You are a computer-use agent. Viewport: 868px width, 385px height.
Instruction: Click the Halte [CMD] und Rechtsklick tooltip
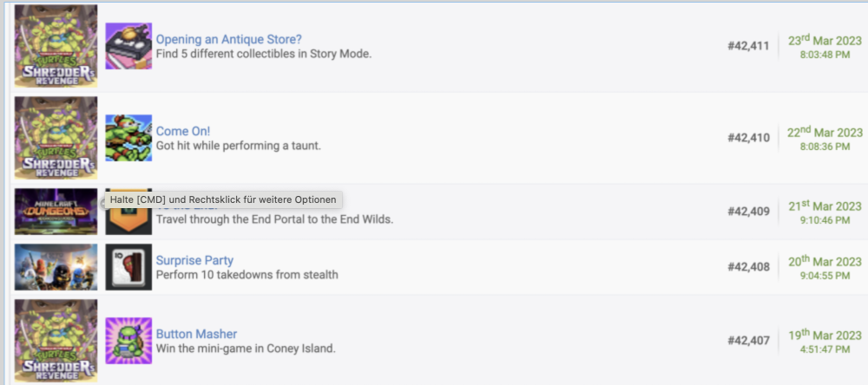point(222,200)
